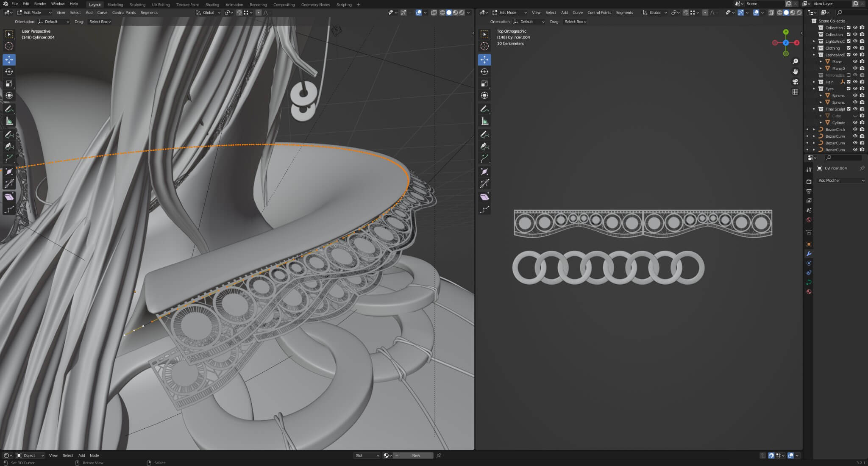Open Curve menu in left viewport header

[102, 13]
